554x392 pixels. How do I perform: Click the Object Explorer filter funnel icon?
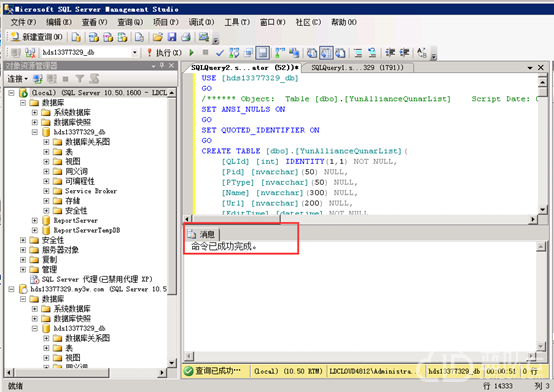pos(80,78)
